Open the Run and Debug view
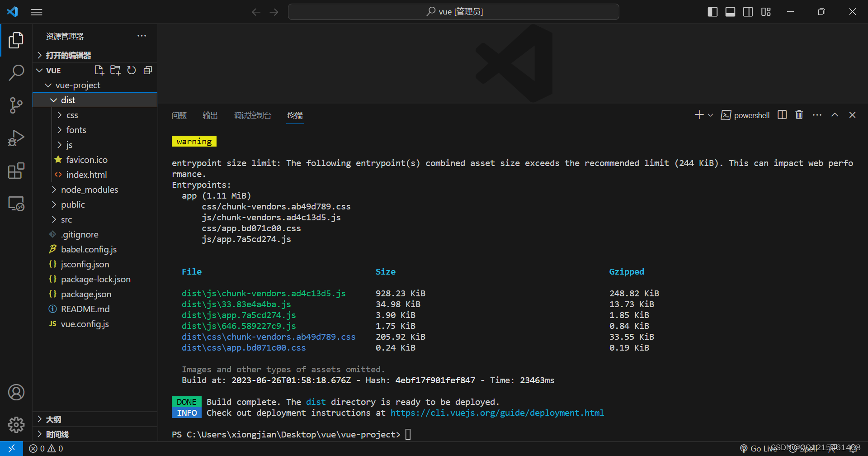This screenshot has height=456, width=868. pyautogui.click(x=16, y=138)
